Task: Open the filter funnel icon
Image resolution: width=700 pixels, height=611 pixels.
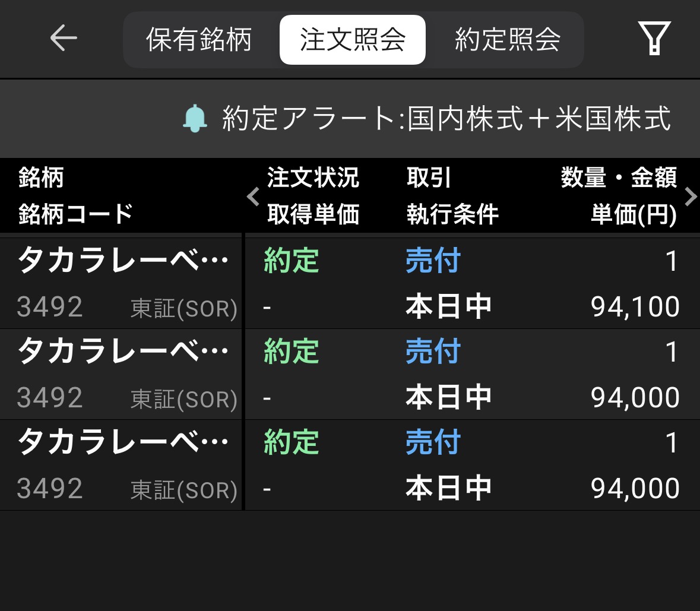Action: [654, 39]
